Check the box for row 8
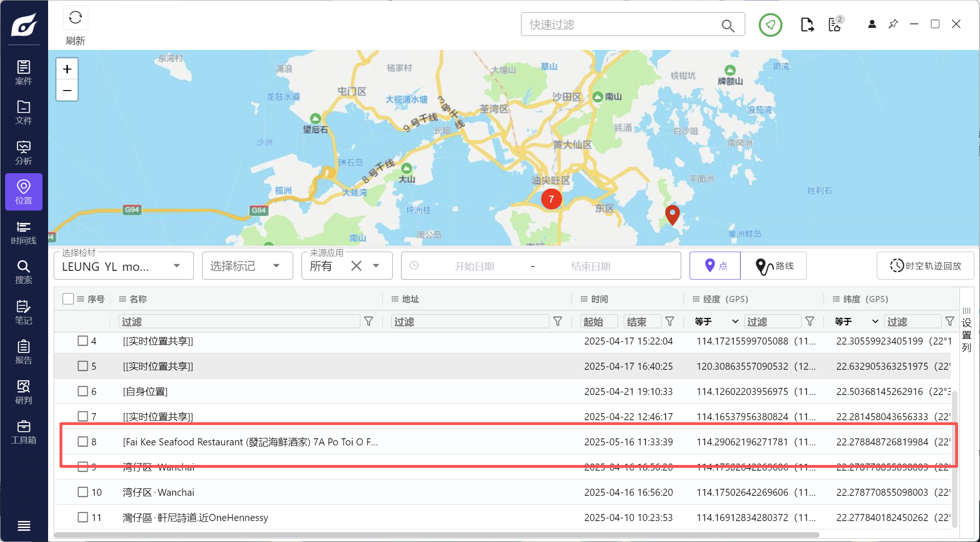Viewport: 980px width, 542px height. click(83, 442)
